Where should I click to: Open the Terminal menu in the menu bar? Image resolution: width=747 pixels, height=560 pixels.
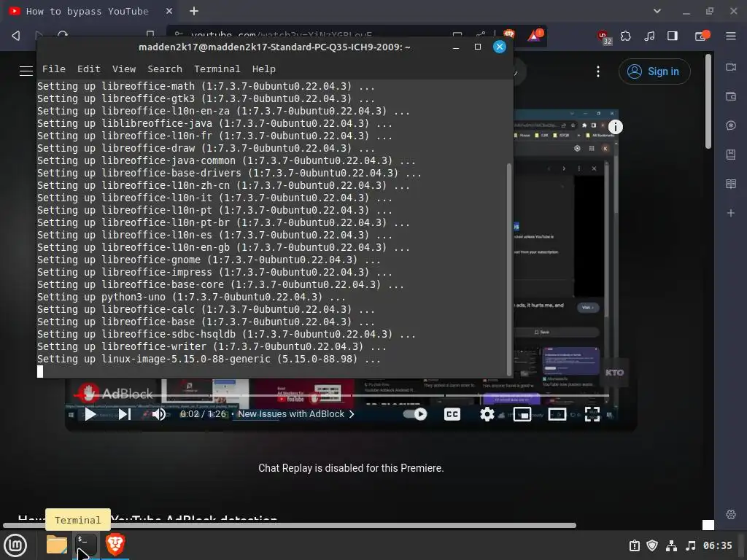pyautogui.click(x=217, y=69)
